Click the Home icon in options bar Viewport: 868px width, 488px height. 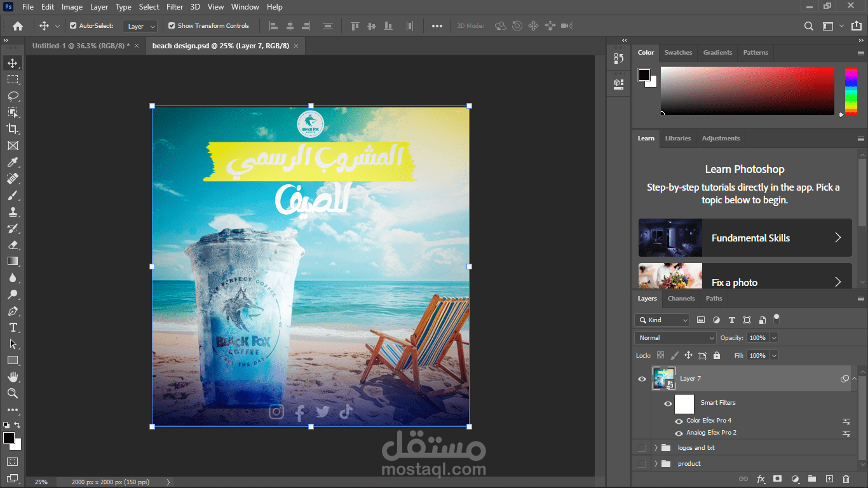coord(18,26)
